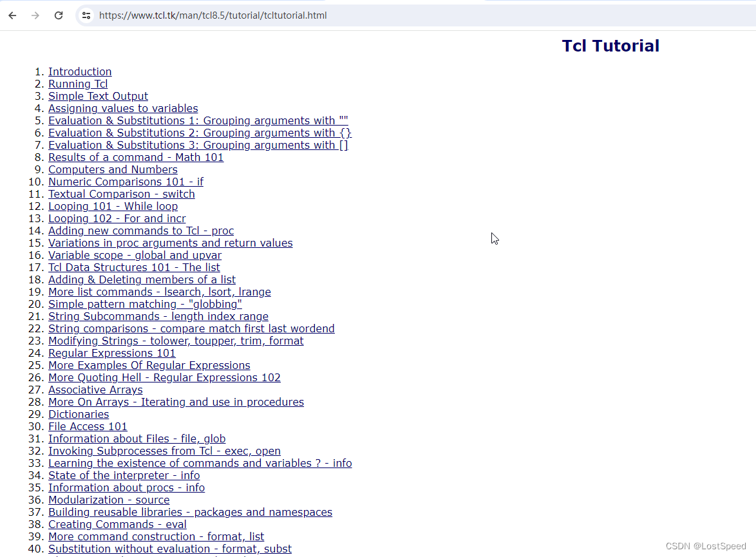Open Information about procs - info

pos(126,487)
